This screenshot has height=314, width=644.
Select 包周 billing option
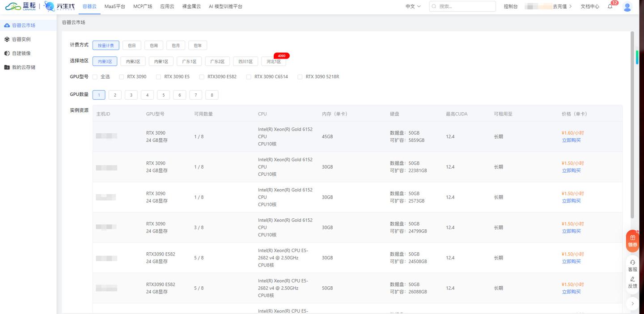coord(154,45)
